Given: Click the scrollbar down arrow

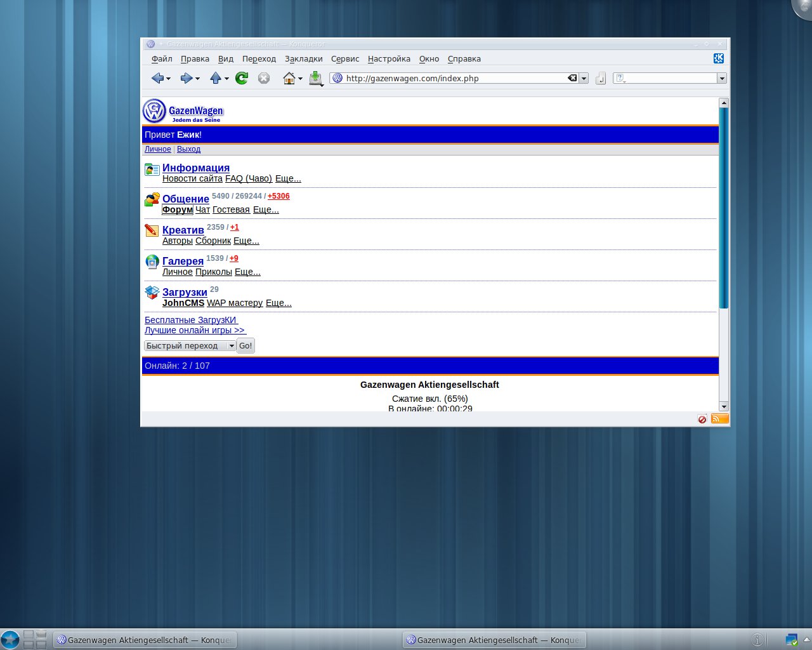Looking at the screenshot, I should click(723, 406).
